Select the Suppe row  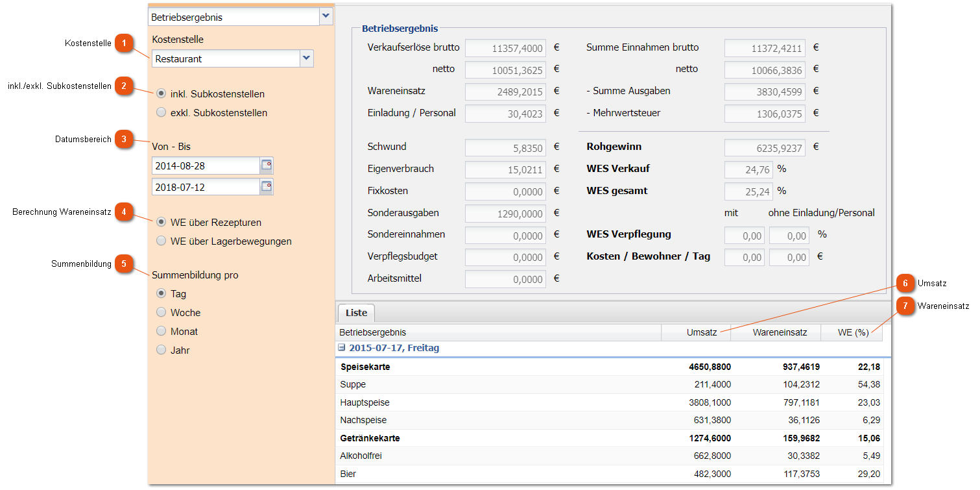pyautogui.click(x=610, y=384)
